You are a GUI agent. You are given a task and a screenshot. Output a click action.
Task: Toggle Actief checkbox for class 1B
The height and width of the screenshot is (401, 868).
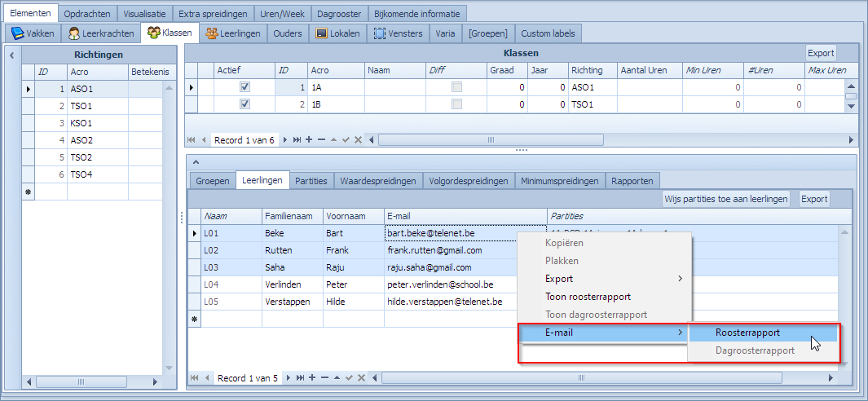pos(245,104)
